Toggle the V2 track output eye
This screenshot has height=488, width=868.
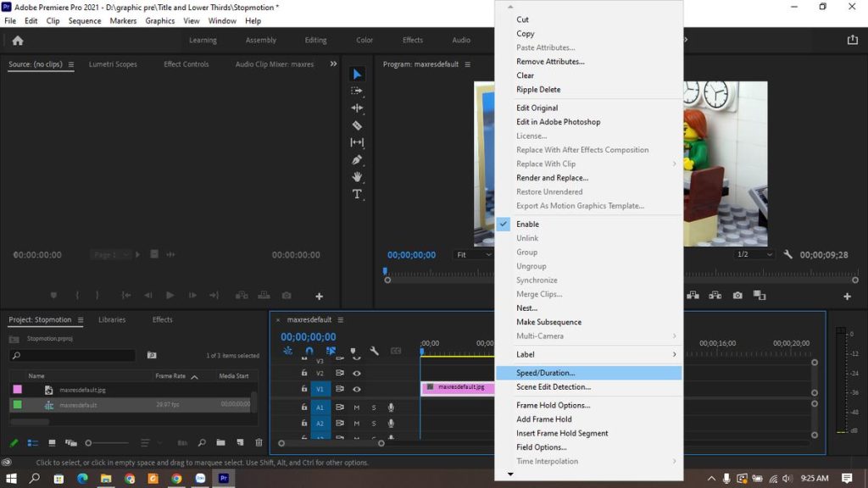click(x=358, y=373)
